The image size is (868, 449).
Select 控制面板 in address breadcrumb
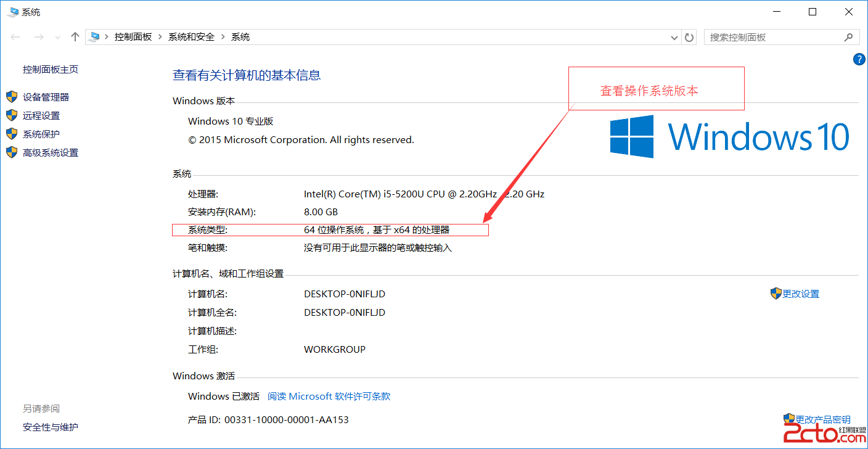point(133,37)
